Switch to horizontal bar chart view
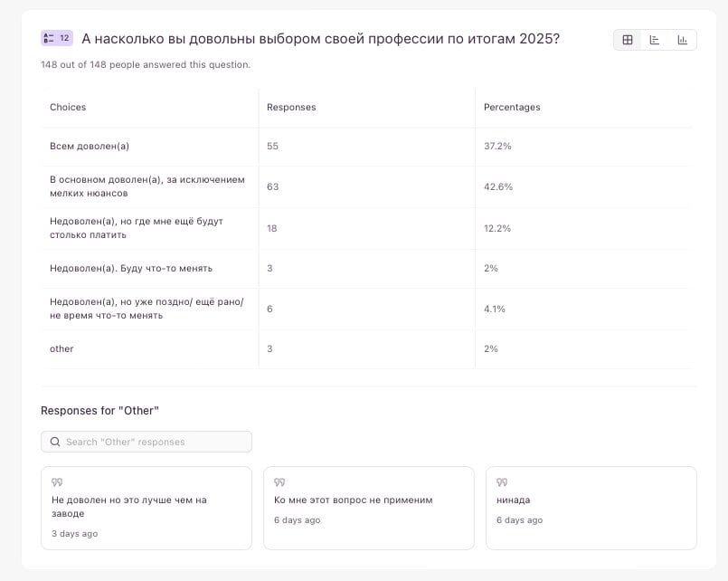The height and width of the screenshot is (581, 728). [655, 40]
